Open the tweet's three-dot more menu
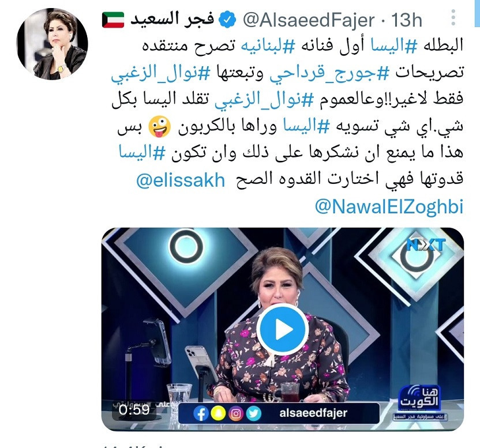Viewport: 480px width, 448px height. point(453,17)
